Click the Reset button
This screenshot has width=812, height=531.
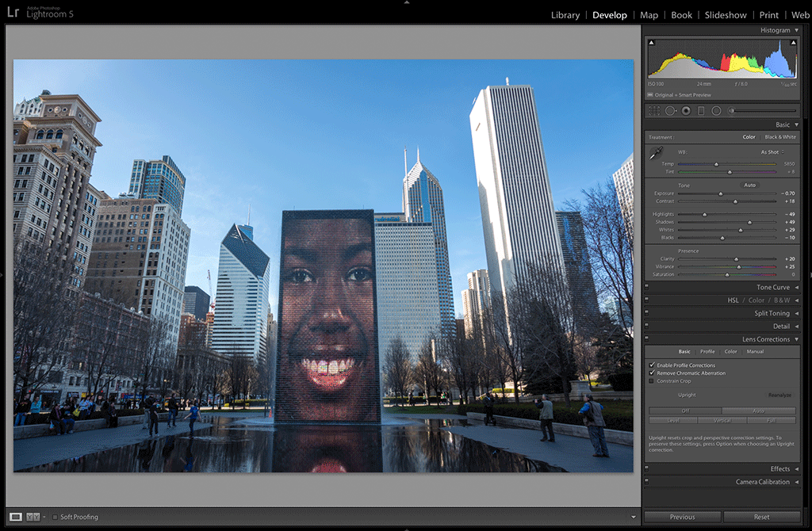tap(762, 517)
